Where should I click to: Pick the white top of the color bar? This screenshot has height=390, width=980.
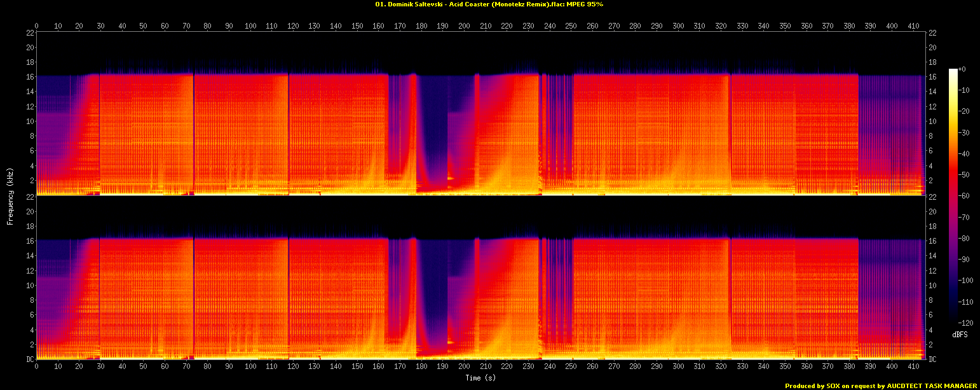click(x=953, y=71)
